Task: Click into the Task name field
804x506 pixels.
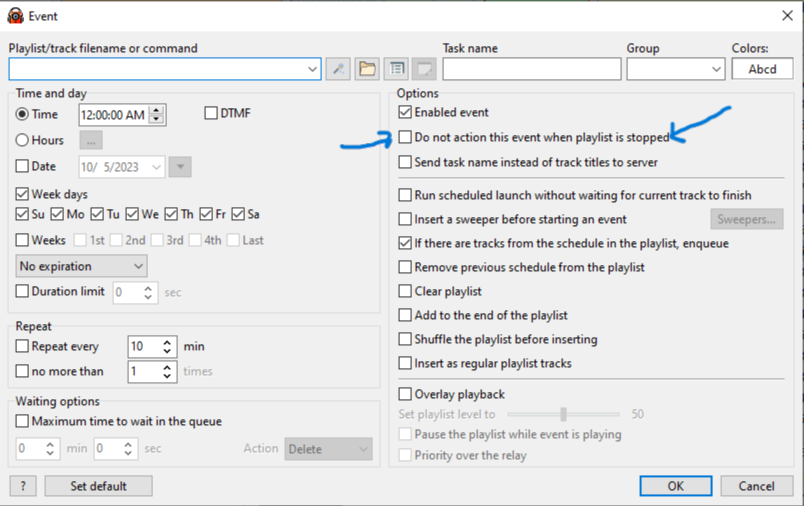Action: pyautogui.click(x=531, y=69)
